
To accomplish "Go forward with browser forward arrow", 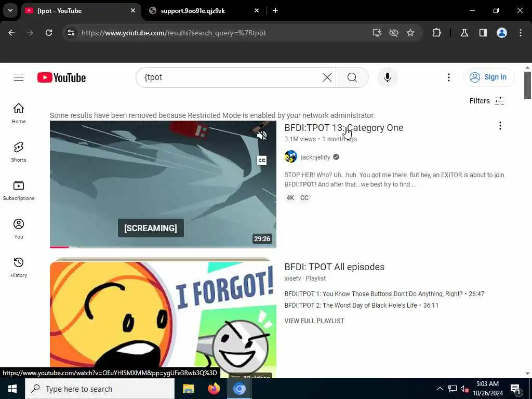I will pyautogui.click(x=30, y=33).
